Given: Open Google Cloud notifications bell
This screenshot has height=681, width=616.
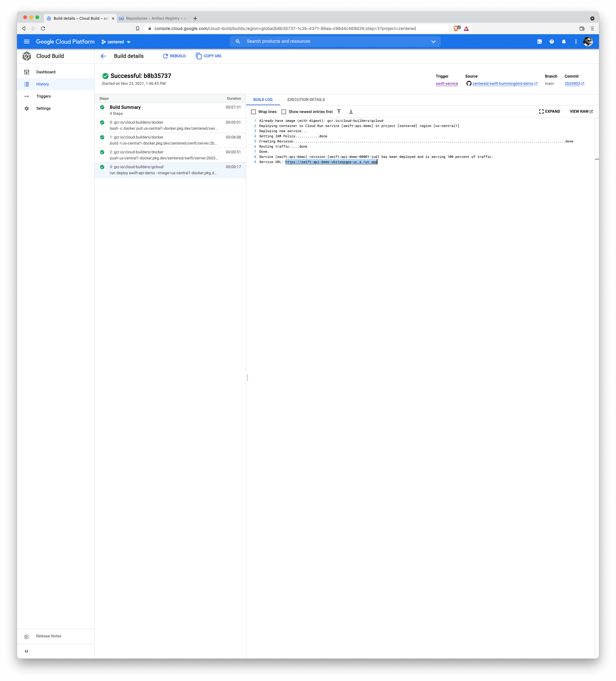Looking at the screenshot, I should pos(564,41).
